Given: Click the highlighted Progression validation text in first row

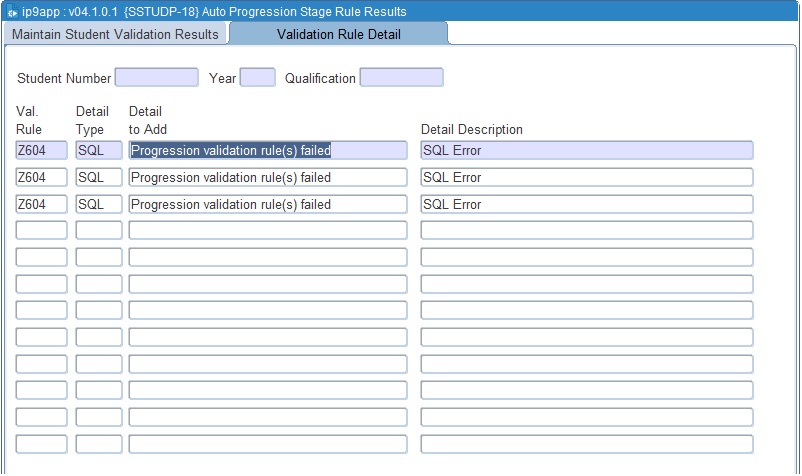Looking at the screenshot, I should click(x=231, y=151).
